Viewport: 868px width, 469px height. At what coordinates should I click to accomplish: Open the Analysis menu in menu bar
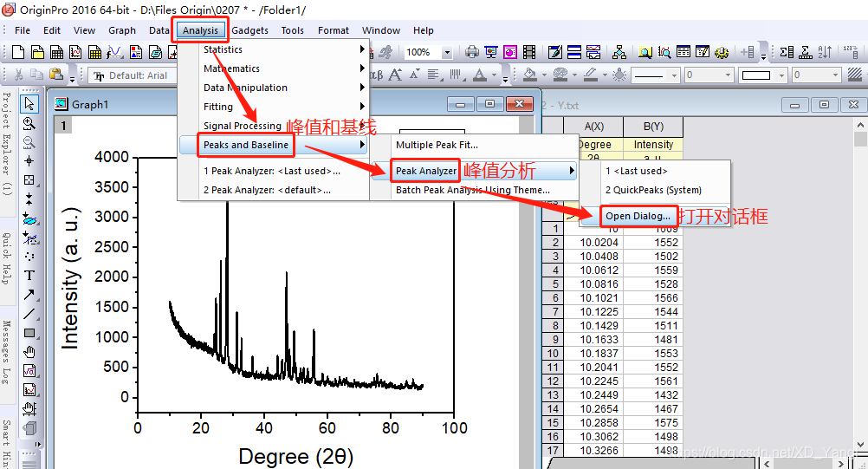click(x=200, y=30)
